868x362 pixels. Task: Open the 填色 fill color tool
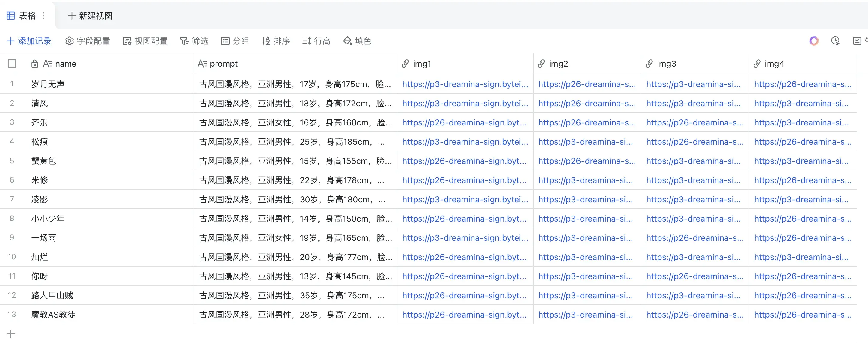[x=357, y=41]
